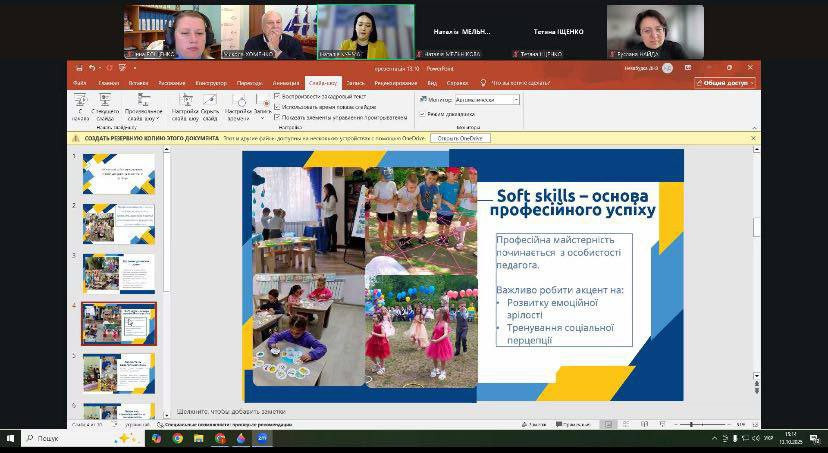Switch to the 'Вставка' ribbon tab
The height and width of the screenshot is (453, 828).
point(138,83)
